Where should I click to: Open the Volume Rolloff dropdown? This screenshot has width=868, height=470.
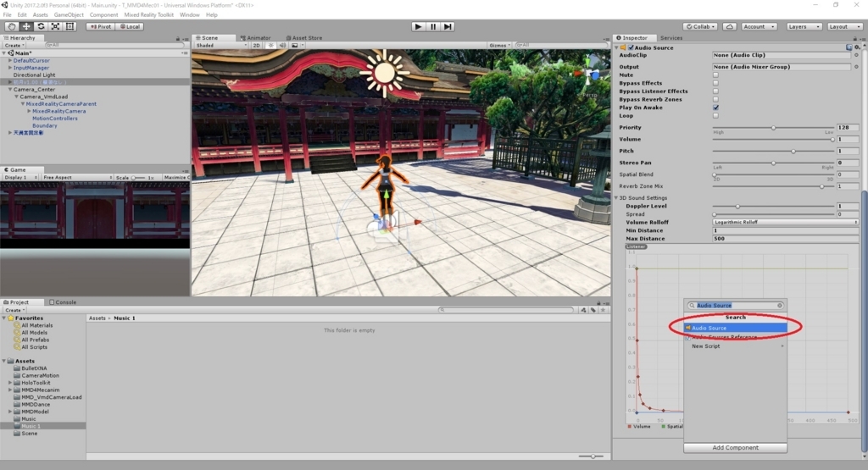click(x=786, y=222)
